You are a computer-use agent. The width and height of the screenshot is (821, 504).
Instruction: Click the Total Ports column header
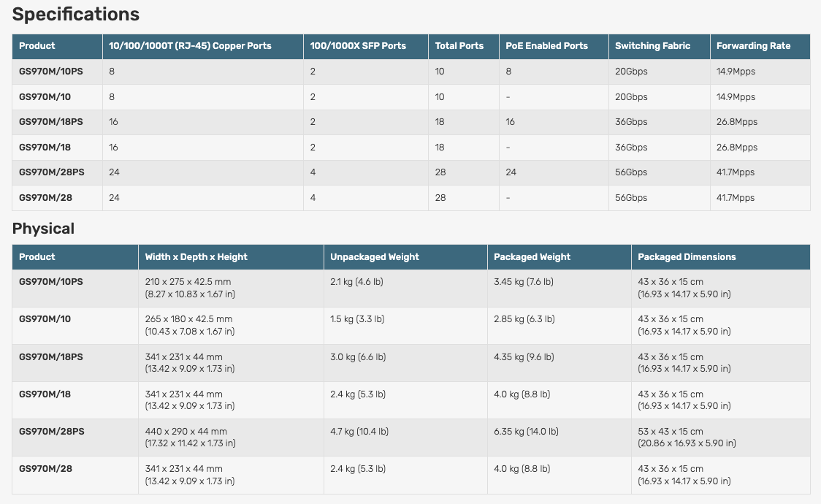click(459, 46)
